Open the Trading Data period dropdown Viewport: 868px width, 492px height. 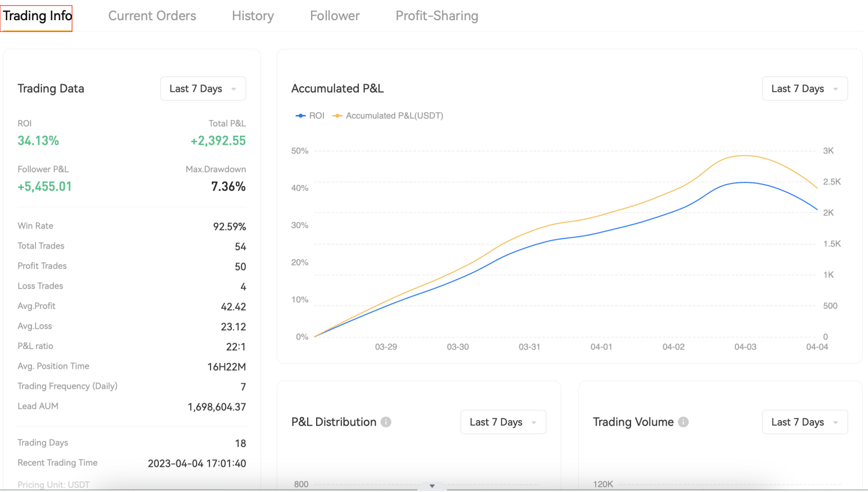tap(203, 89)
